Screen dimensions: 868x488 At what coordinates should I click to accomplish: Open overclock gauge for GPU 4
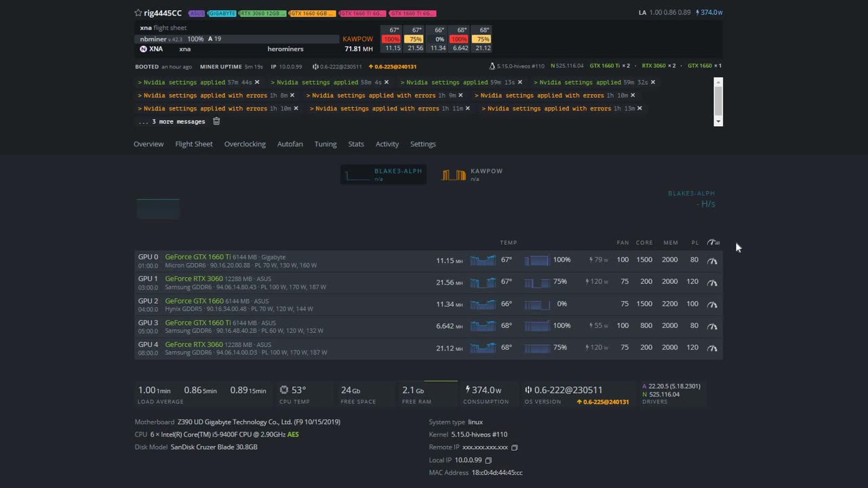tap(712, 348)
